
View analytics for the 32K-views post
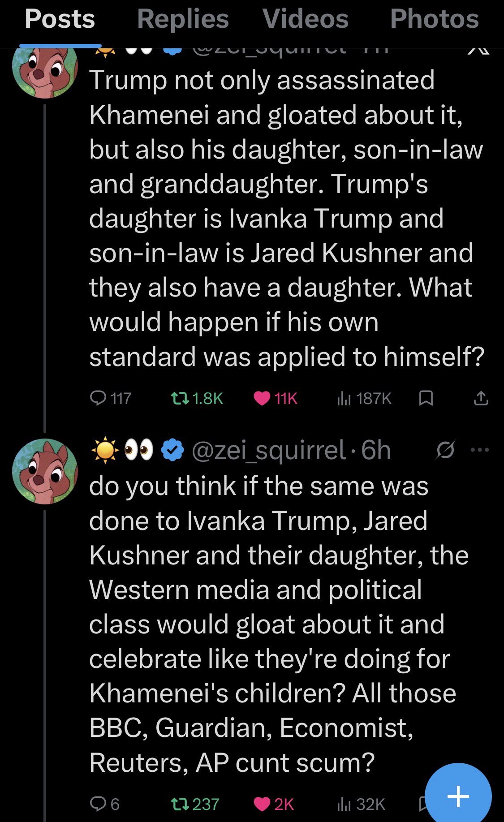[x=343, y=804]
